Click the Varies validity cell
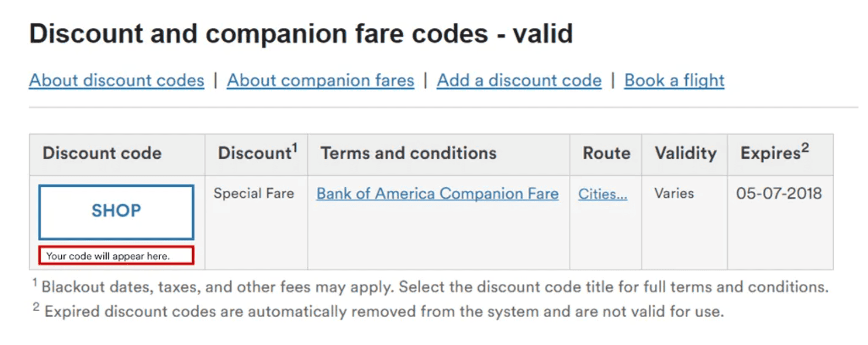Image resolution: width=868 pixels, height=345 pixels. pyautogui.click(x=674, y=194)
